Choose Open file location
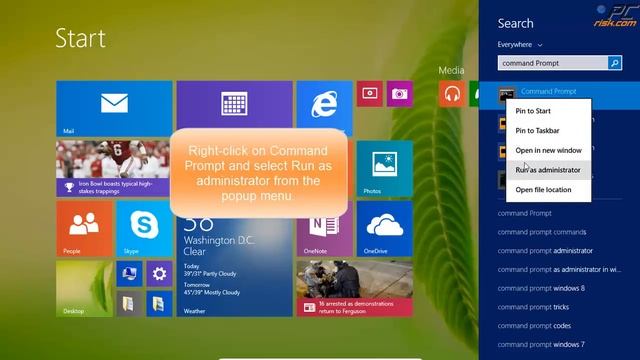This screenshot has width=640, height=360. click(x=548, y=189)
